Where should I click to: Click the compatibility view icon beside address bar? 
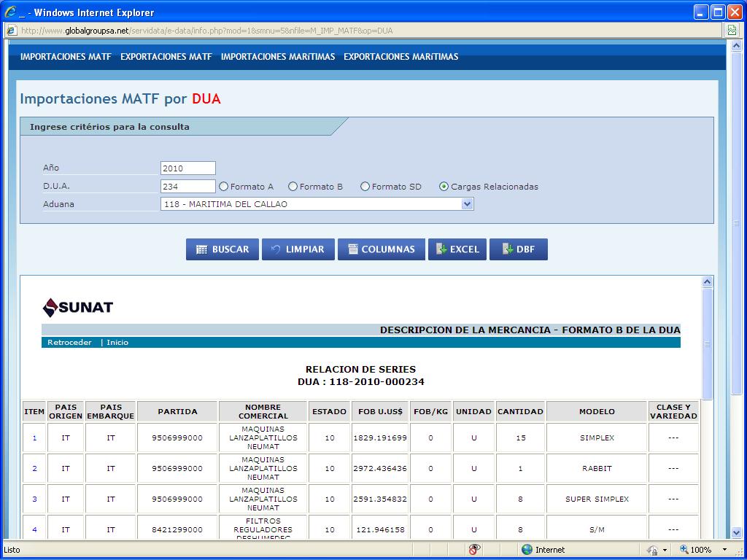[731, 31]
